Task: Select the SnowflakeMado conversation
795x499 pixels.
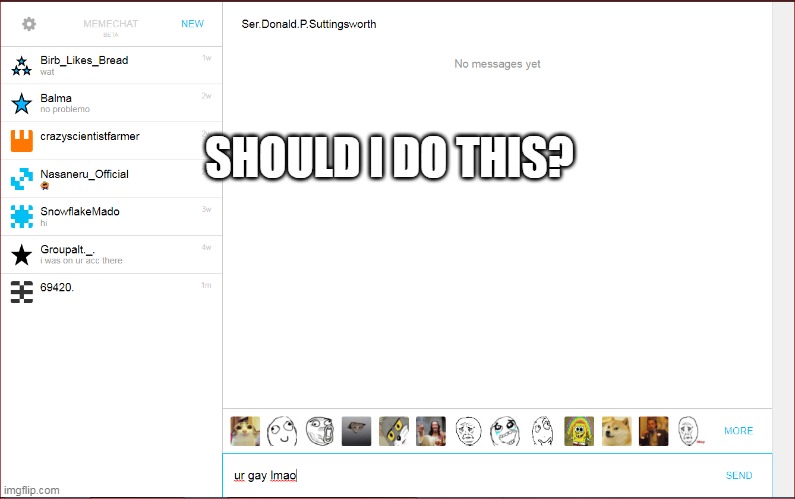Action: [112, 217]
